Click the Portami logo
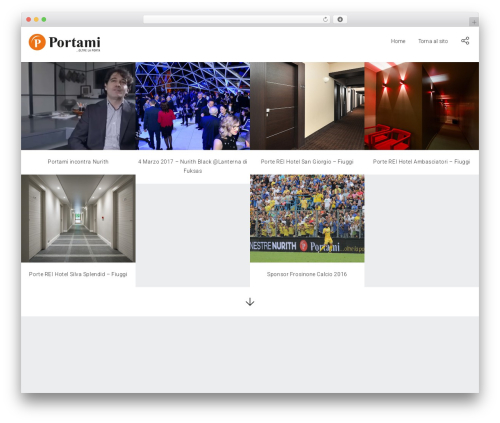 coord(64,43)
